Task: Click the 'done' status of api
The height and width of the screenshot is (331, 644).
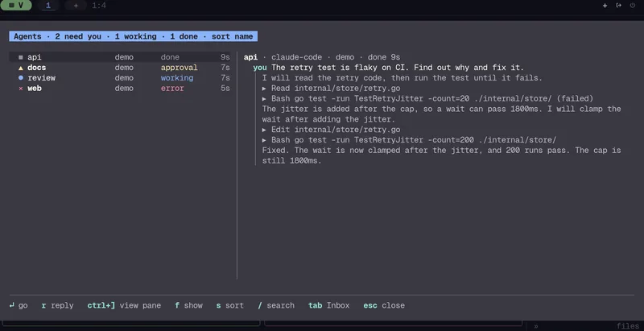Action: coord(170,57)
